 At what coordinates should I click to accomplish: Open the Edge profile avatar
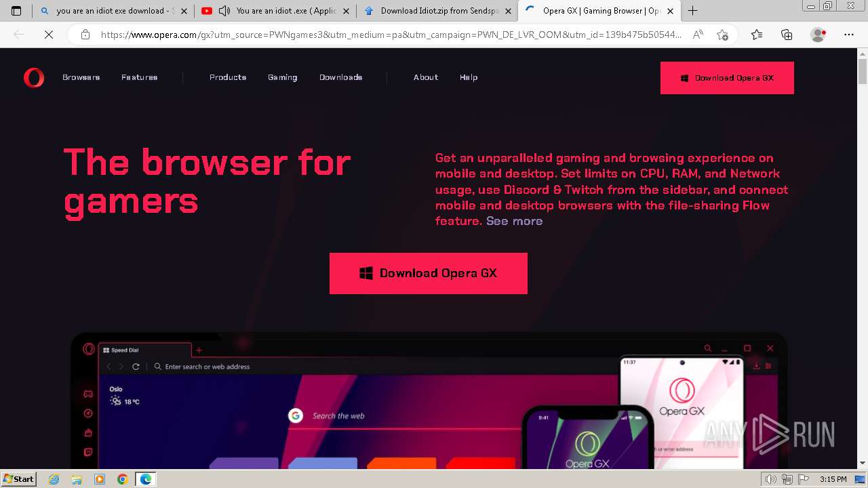[x=818, y=35]
